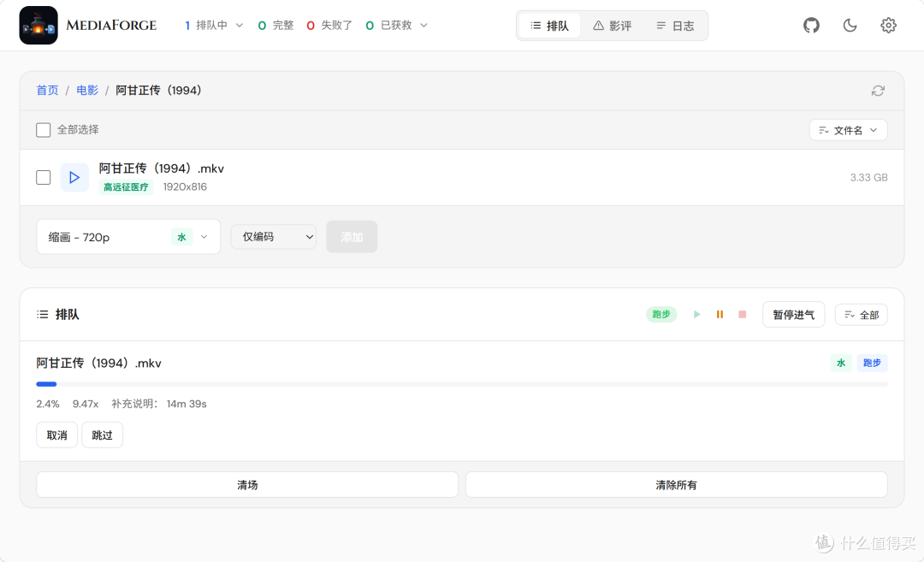The height and width of the screenshot is (562, 924).
Task: Pause the queue with the orange pause icon
Action: (x=720, y=315)
